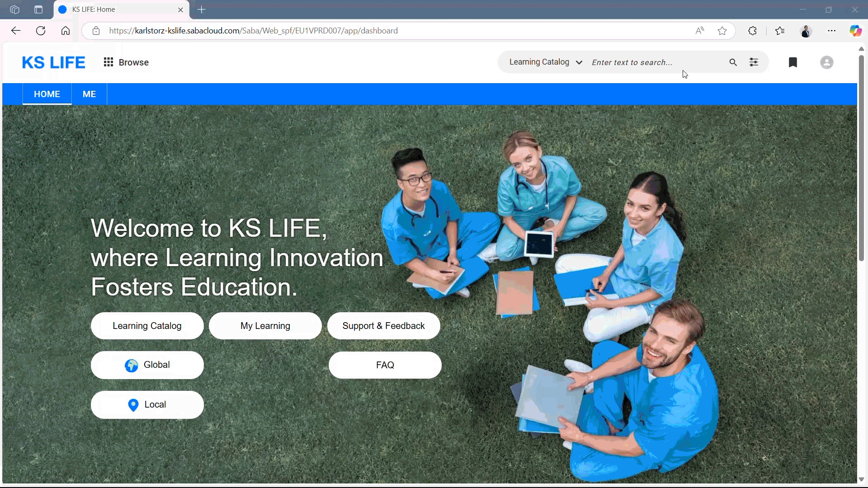Open browser profile picture icon
Image resolution: width=868 pixels, height=488 pixels.
(806, 31)
